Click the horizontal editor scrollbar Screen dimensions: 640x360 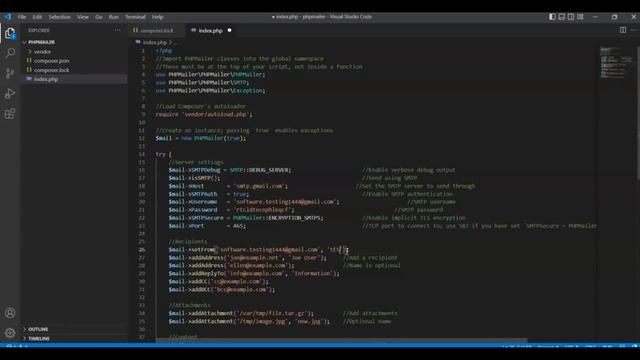click(x=341, y=340)
